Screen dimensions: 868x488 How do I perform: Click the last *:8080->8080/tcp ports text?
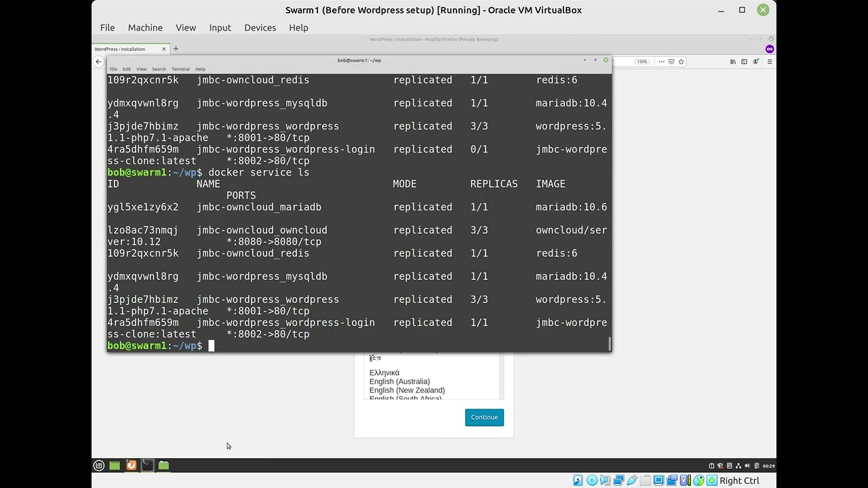(x=274, y=242)
